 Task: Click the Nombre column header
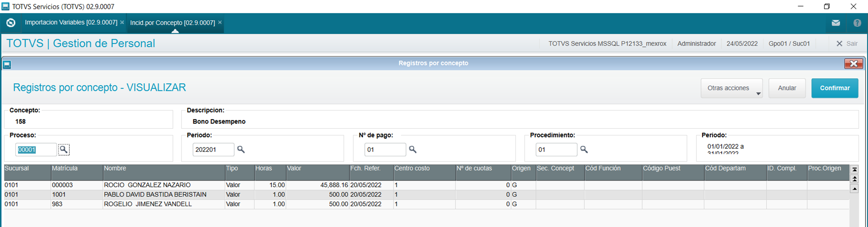pos(164,172)
